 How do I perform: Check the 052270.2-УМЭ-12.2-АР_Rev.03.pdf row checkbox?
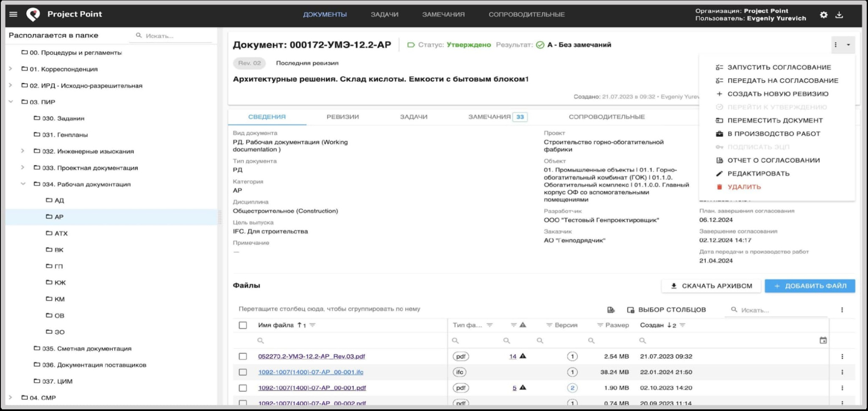242,356
